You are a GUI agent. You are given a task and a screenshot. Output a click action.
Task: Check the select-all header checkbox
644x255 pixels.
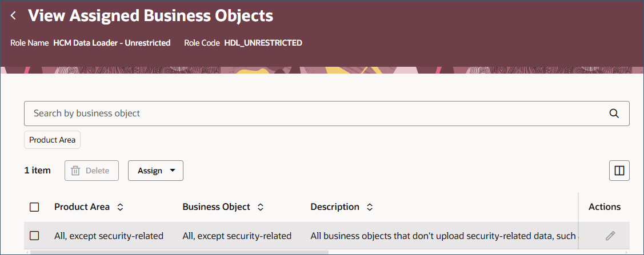tap(34, 207)
